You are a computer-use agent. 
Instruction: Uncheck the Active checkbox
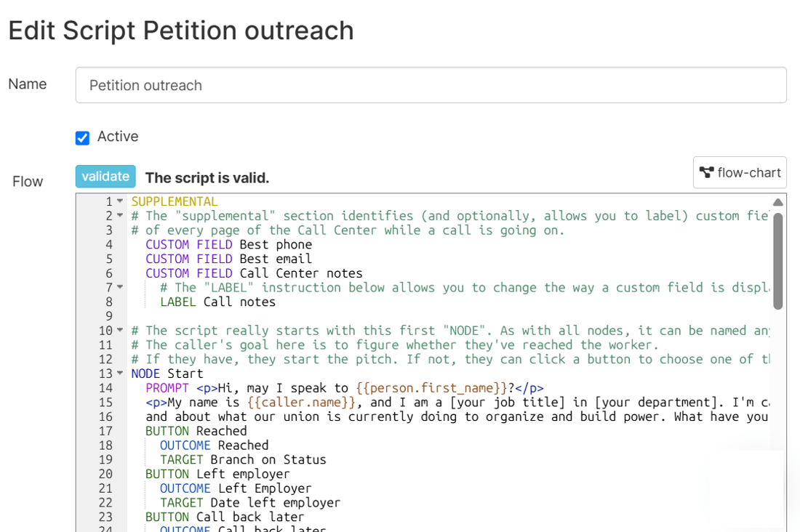pyautogui.click(x=82, y=137)
